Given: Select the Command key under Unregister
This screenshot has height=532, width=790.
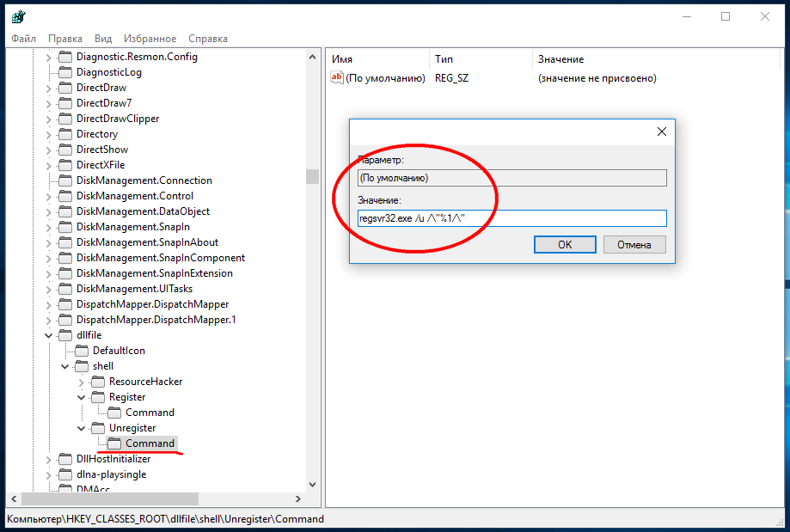Looking at the screenshot, I should tap(150, 443).
